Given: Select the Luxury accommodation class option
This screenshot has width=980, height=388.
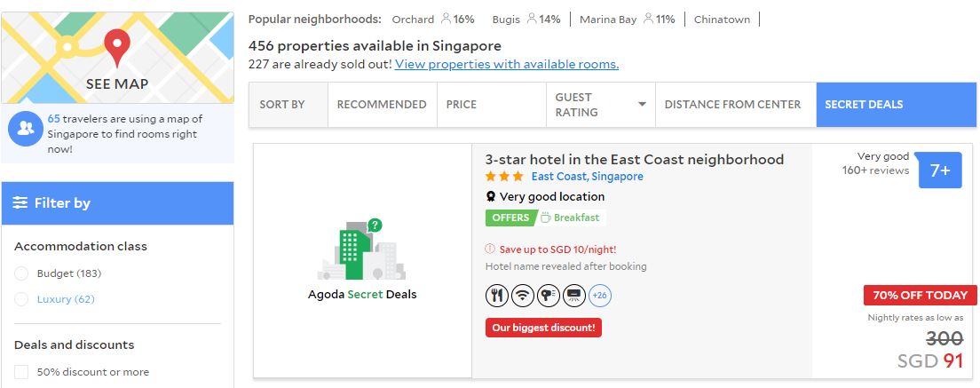Looking at the screenshot, I should pyautogui.click(x=22, y=299).
